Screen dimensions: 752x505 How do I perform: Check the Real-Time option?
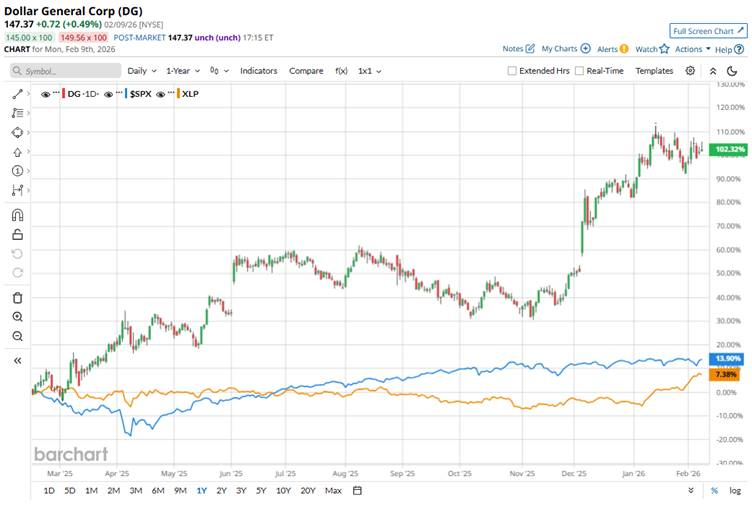pos(579,71)
